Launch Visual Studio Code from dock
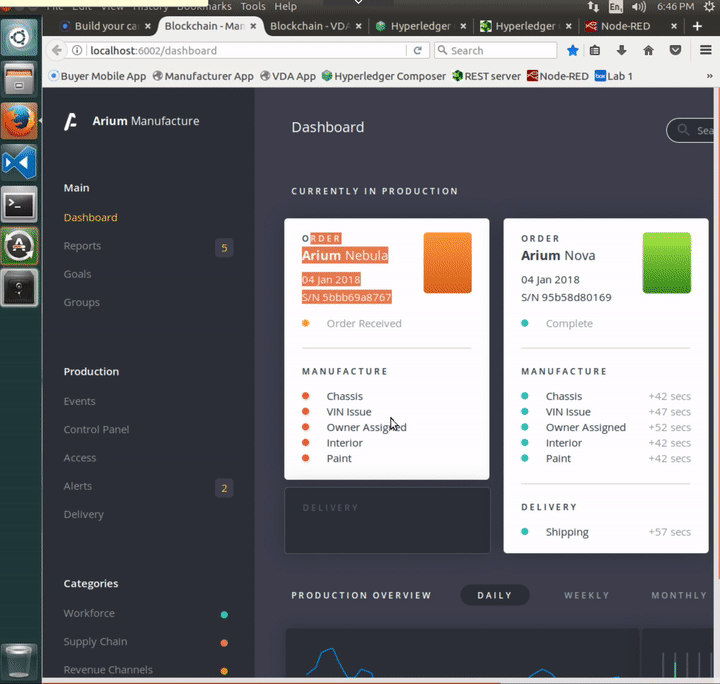 pyautogui.click(x=19, y=163)
